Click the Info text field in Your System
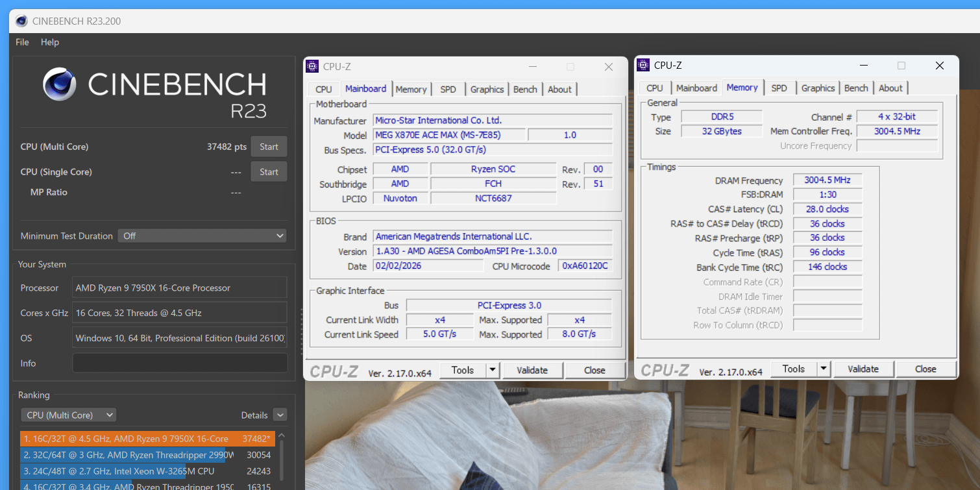 [x=179, y=363]
